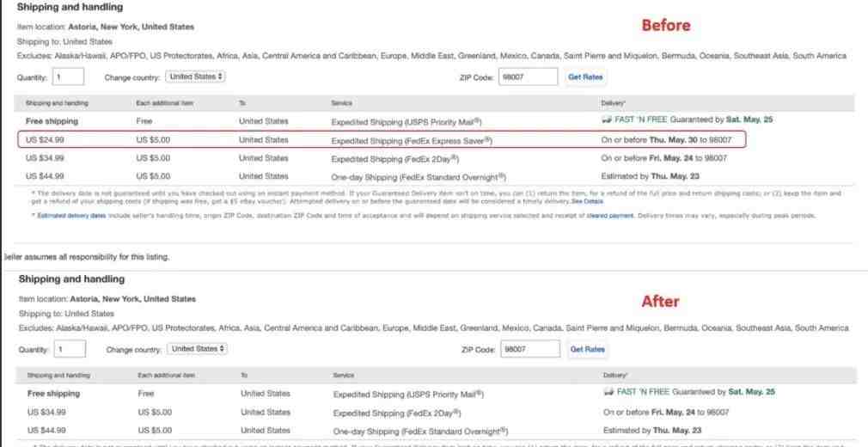This screenshot has height=447, width=868.
Task: Click 'Estimated by Thu. May. 23' in After section
Action: click(653, 431)
